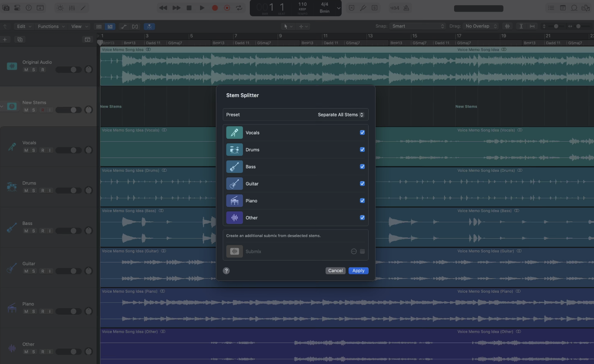Click the vertical auto zoom icon
Image resolution: width=594 pixels, height=364 pixels.
coord(521,26)
